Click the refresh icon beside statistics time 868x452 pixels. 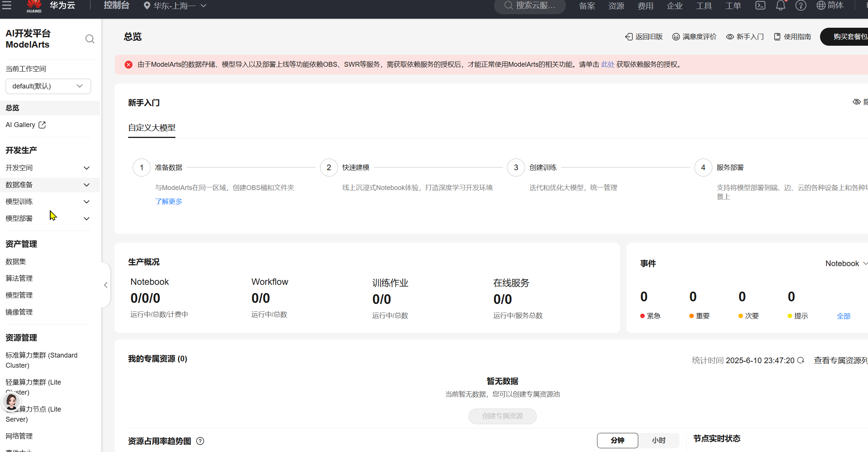pyautogui.click(x=801, y=360)
